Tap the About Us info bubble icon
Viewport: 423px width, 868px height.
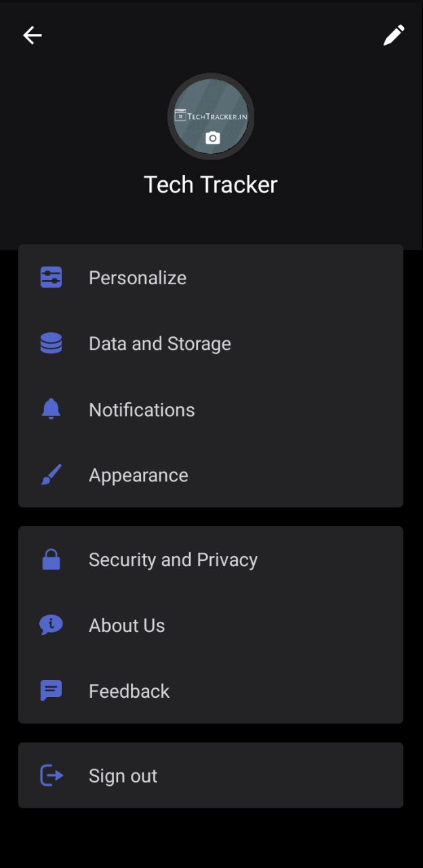tap(52, 625)
